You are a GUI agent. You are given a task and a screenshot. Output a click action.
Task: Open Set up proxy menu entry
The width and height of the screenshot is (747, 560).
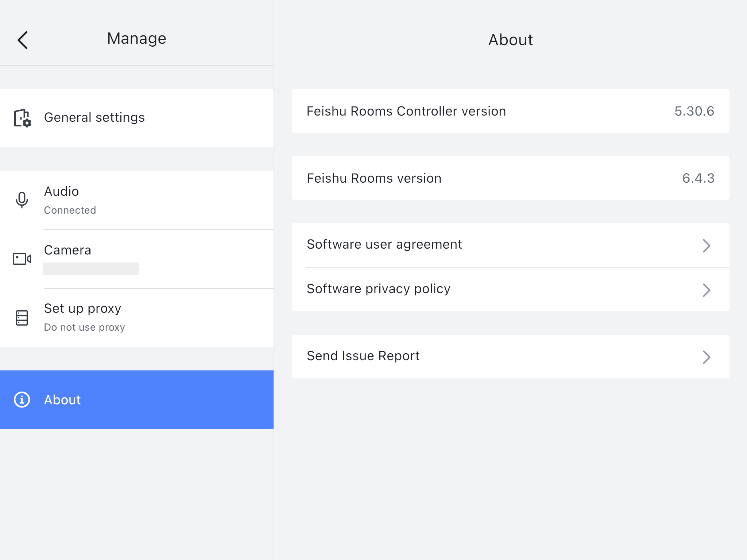(82, 308)
